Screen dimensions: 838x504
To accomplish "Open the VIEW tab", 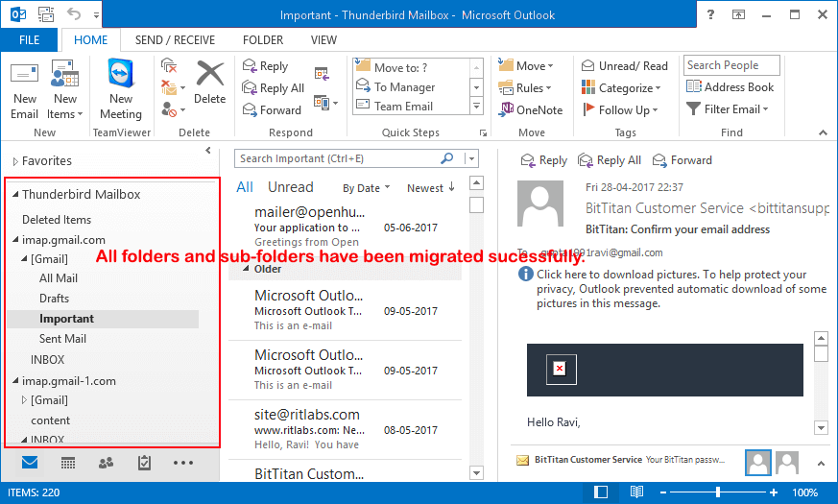I will tap(323, 40).
